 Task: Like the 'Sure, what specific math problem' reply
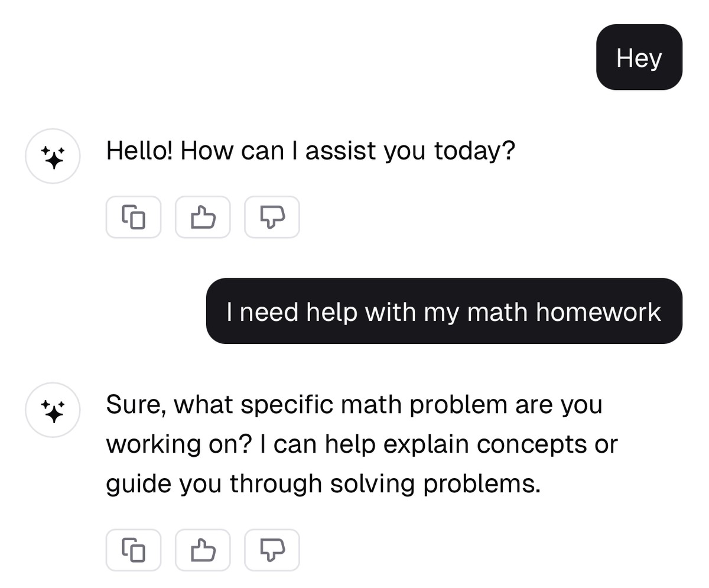(203, 550)
